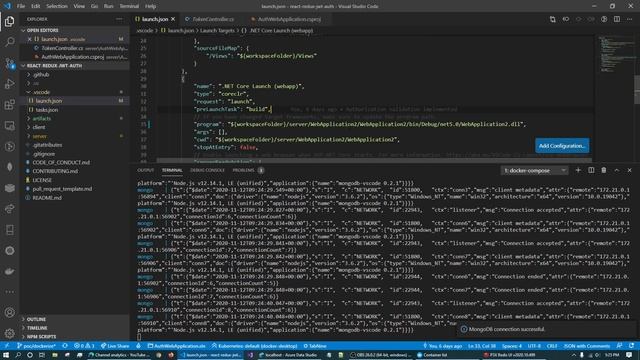Expand the client folder
The height and width of the screenshot is (360, 640).
coord(76,127)
